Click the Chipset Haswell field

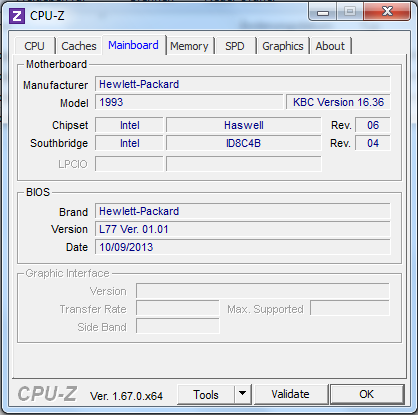(x=244, y=125)
